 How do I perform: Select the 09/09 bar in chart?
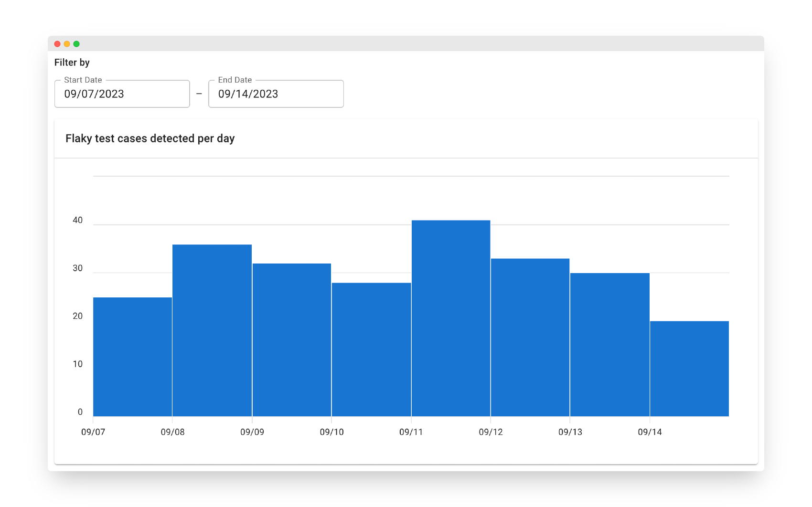click(x=292, y=340)
